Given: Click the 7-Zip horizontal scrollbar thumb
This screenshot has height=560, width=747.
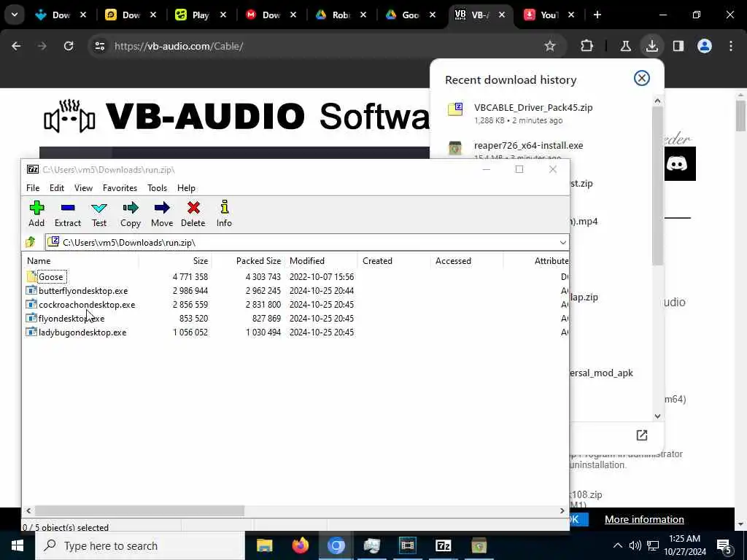Looking at the screenshot, I should pos(139,510).
